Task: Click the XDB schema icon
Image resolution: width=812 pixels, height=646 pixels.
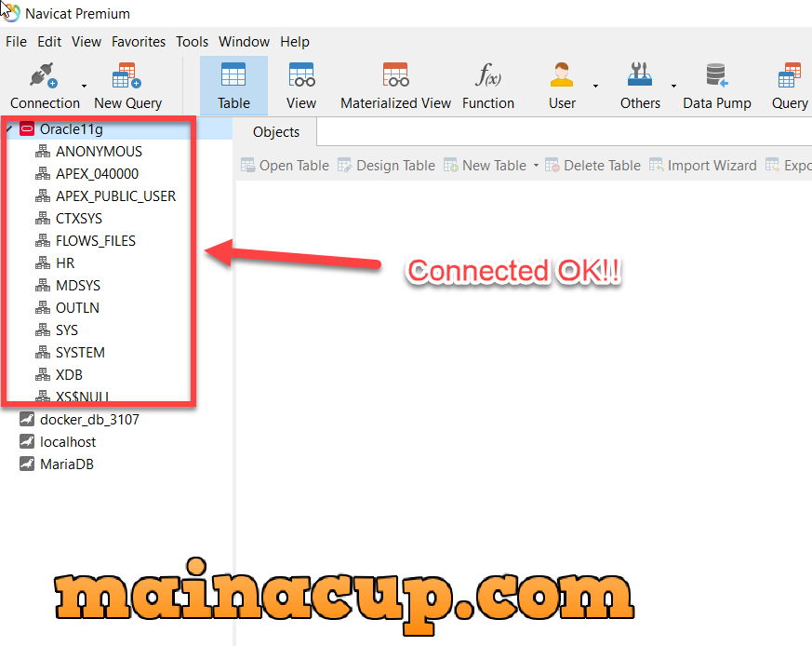Action: coord(43,375)
